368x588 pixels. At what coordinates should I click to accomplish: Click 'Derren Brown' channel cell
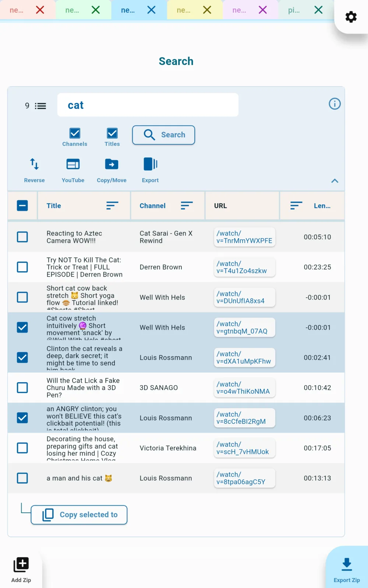[161, 267]
